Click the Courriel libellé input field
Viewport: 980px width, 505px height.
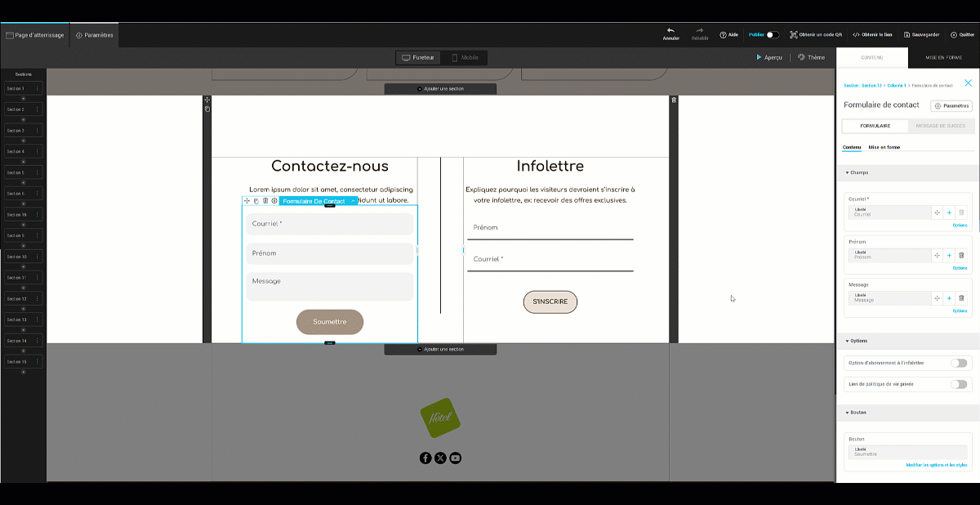pos(889,212)
